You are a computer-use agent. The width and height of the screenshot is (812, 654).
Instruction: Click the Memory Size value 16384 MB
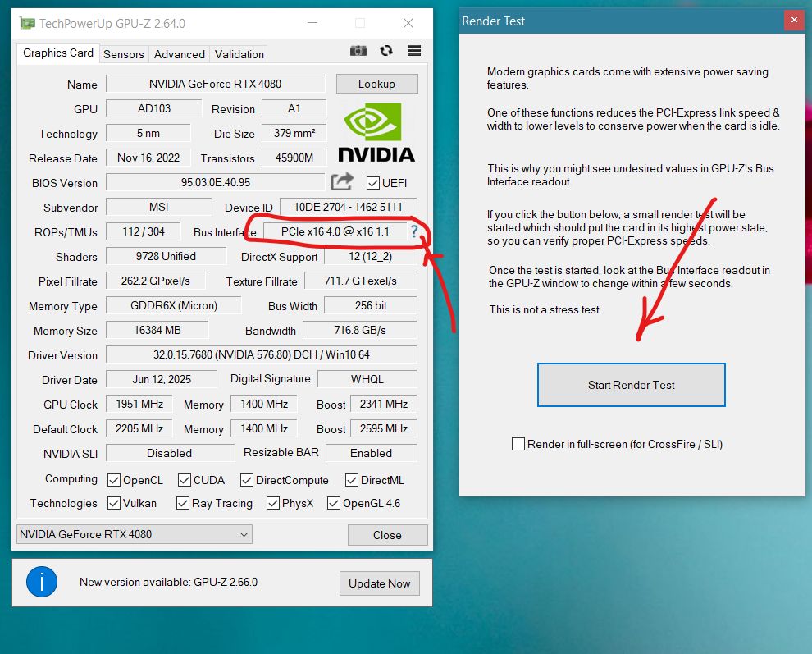[x=157, y=330]
